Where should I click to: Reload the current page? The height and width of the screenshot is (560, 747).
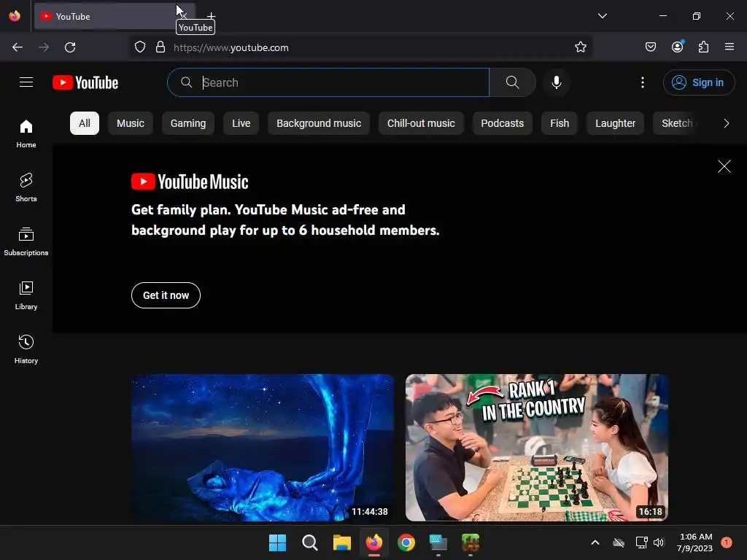[x=70, y=47]
